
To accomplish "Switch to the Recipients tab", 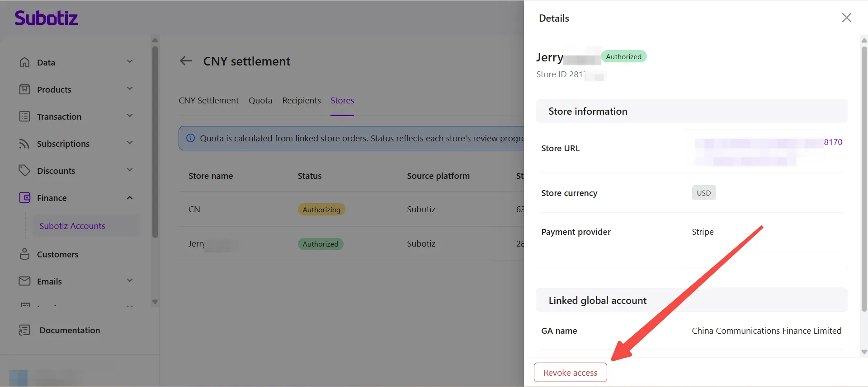I will tap(302, 100).
